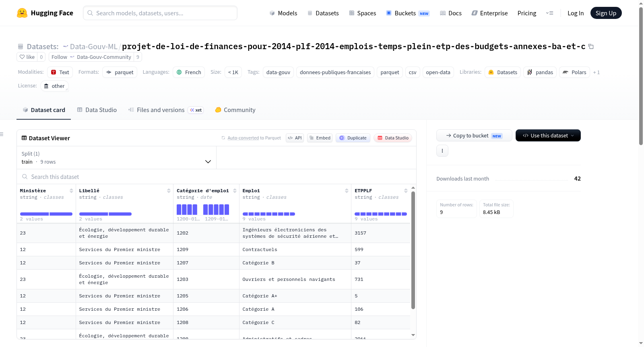Open the Pricing page

point(527,13)
